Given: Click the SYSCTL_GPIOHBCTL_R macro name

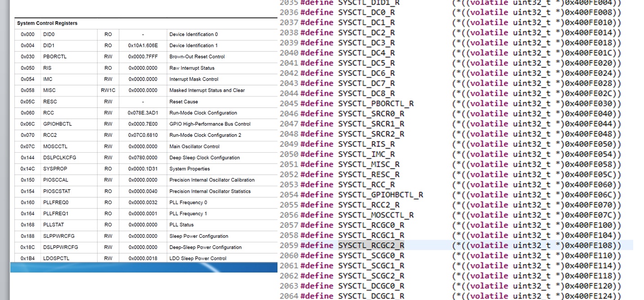Looking at the screenshot, I should pyautogui.click(x=380, y=195).
